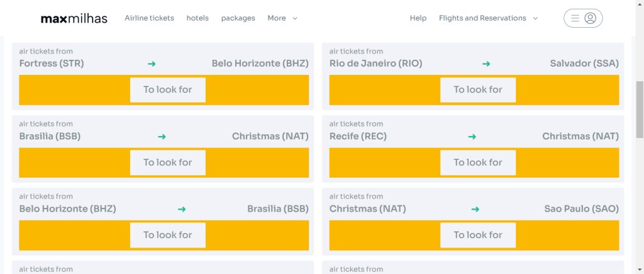The width and height of the screenshot is (644, 274).
Task: Open the Help link
Action: [418, 18]
